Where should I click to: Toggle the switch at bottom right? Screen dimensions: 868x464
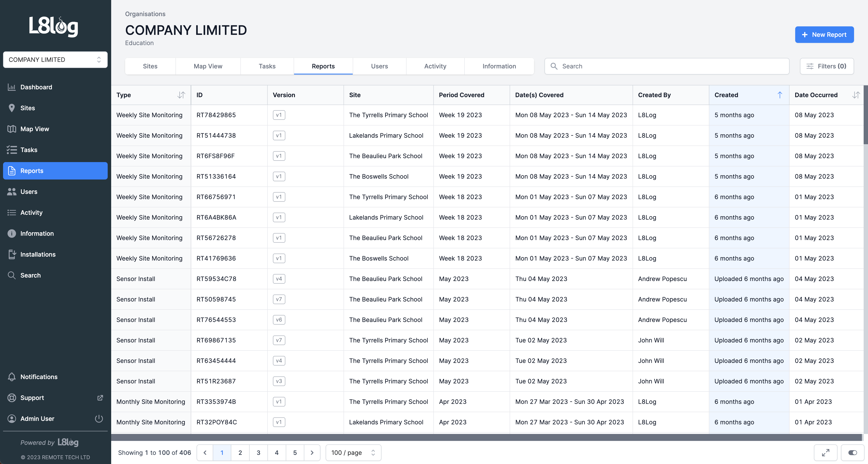coord(853,452)
